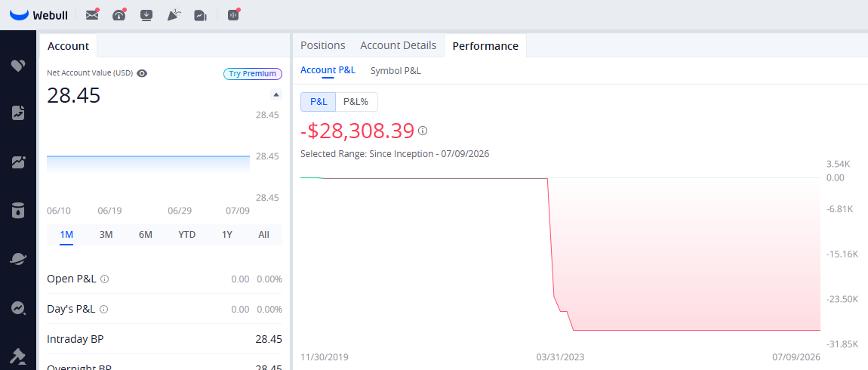
Task: Select the 3M range
Action: [106, 235]
